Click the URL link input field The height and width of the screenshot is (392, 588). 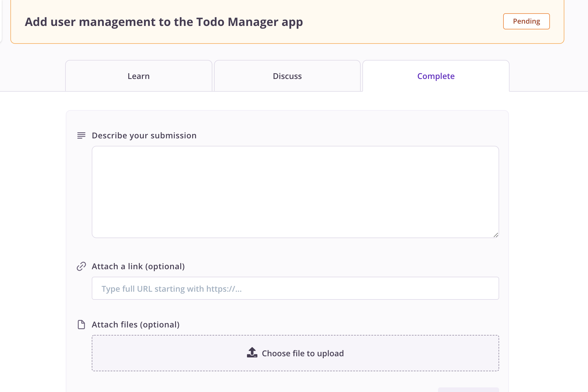click(295, 289)
